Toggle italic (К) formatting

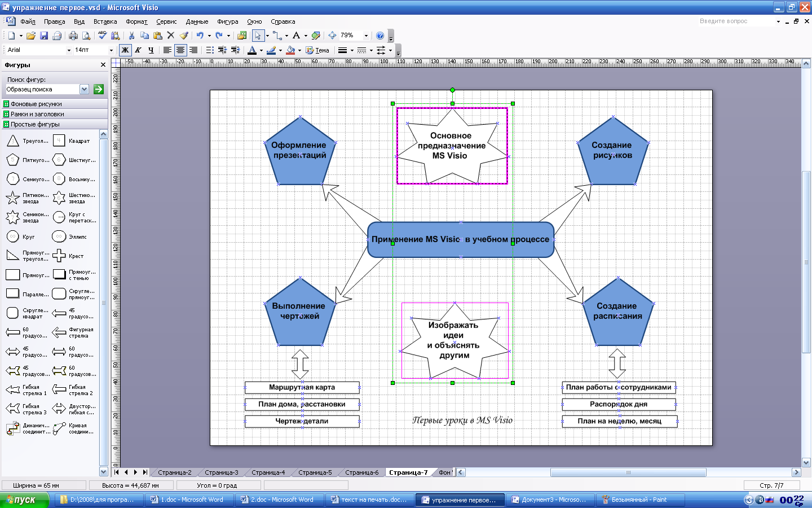coord(138,50)
